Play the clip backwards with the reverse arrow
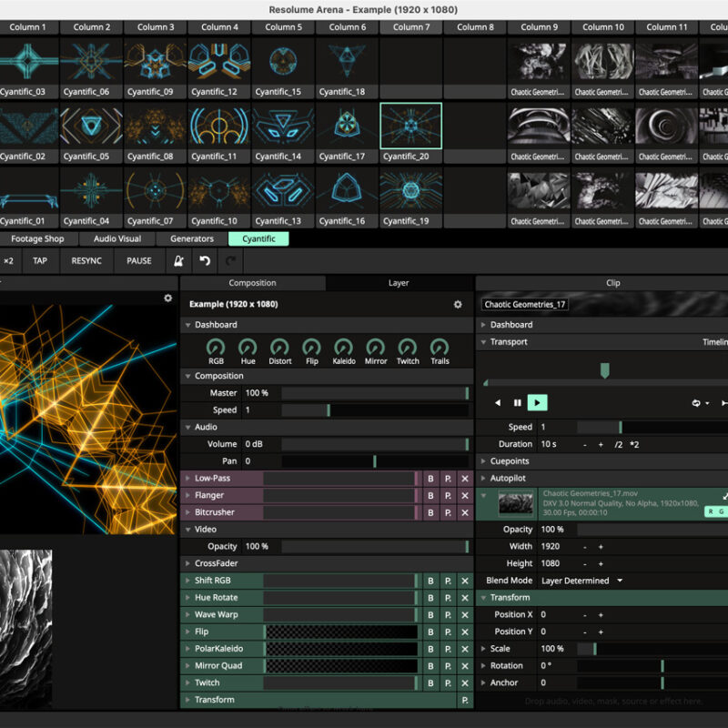728x728 pixels. (x=498, y=402)
